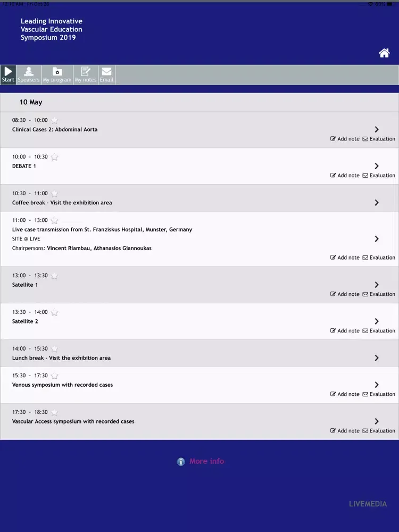Tap the Email icon in toolbar
Image resolution: width=399 pixels, height=532 pixels.
click(x=106, y=74)
